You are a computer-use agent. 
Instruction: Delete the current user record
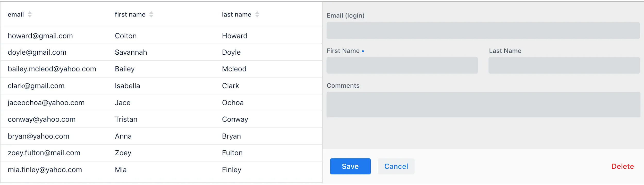(x=622, y=166)
